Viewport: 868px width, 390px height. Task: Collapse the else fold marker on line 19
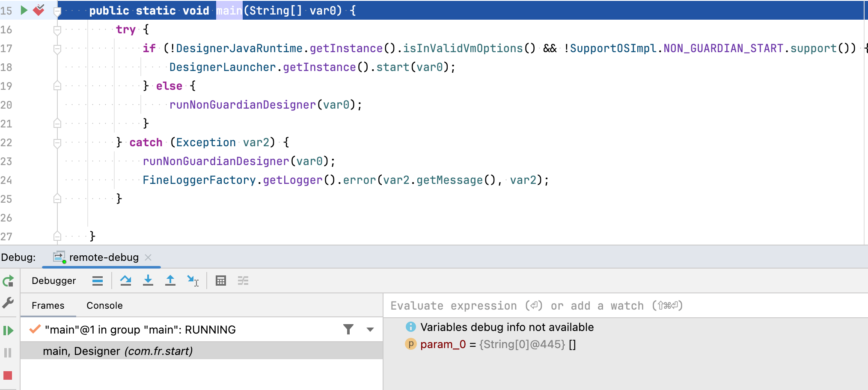point(57,86)
